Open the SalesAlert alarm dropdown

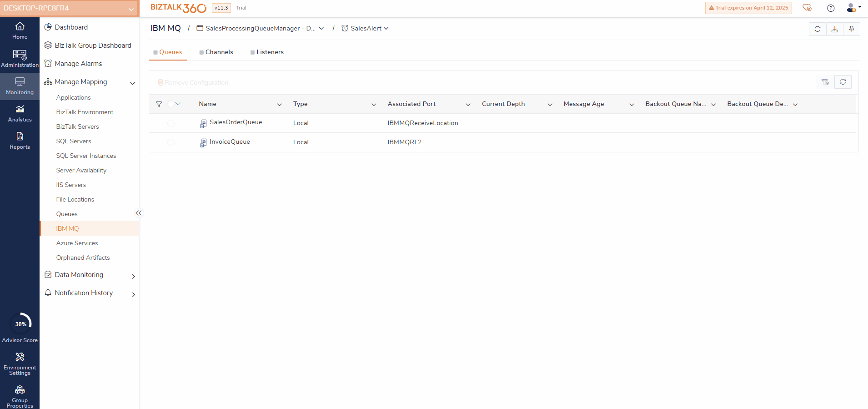365,28
